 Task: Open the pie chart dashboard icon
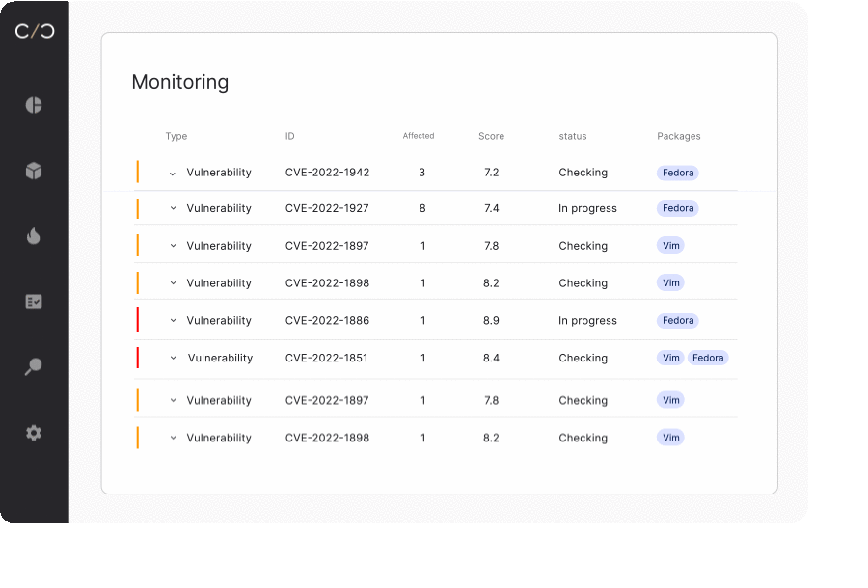tap(34, 105)
